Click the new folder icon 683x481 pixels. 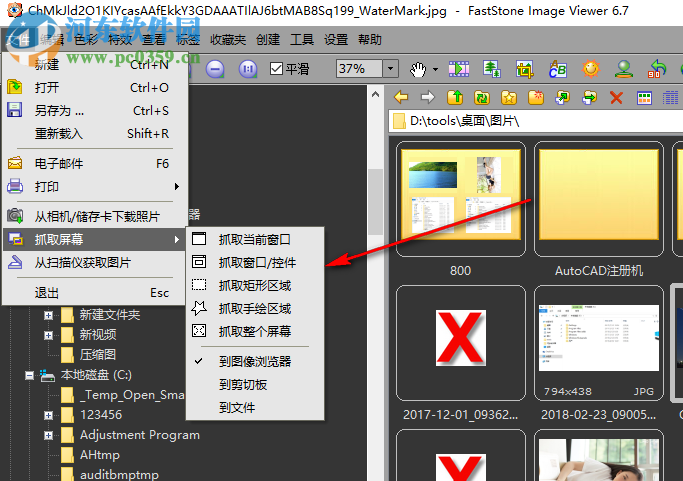point(536,97)
